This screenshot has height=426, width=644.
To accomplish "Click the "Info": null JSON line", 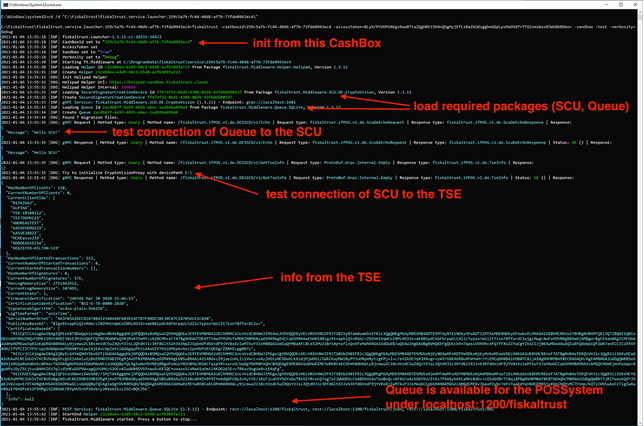I will [x=20, y=399].
